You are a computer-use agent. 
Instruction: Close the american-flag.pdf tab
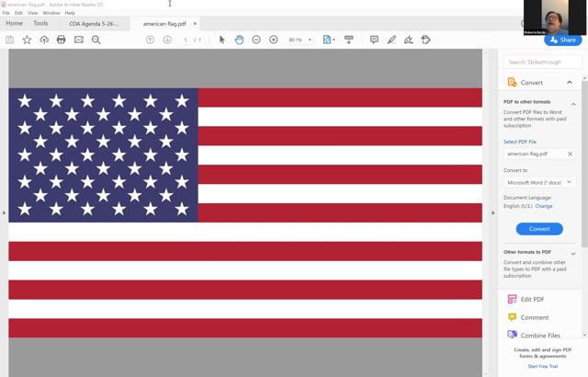195,23
